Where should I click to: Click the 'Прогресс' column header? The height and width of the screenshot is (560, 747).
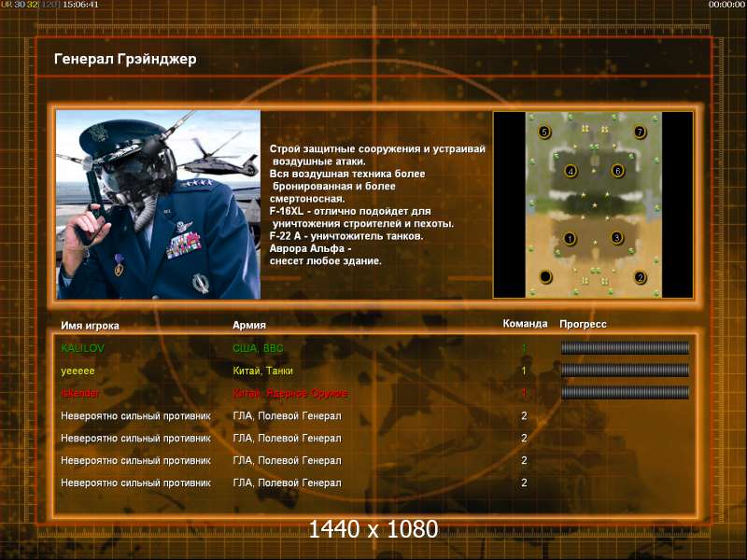coord(583,324)
